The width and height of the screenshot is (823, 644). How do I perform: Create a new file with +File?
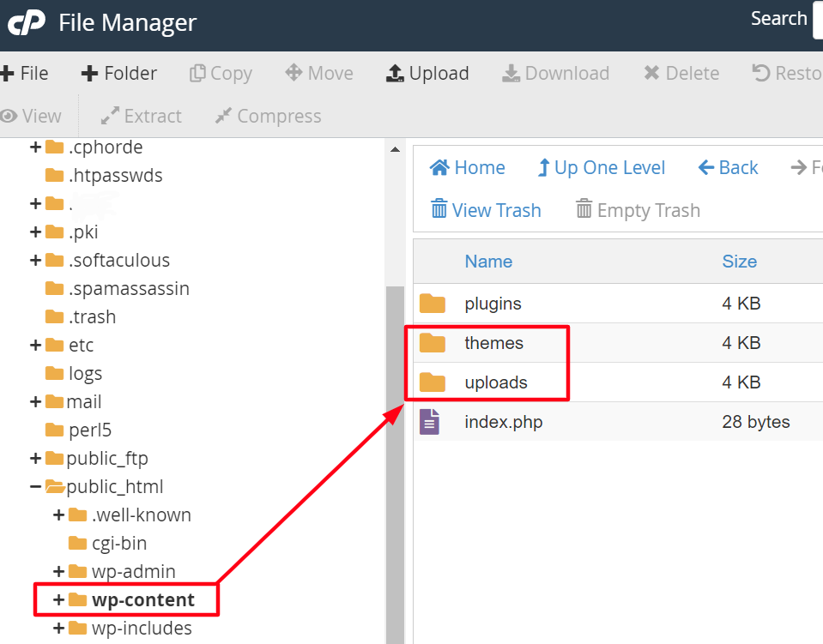pos(24,74)
